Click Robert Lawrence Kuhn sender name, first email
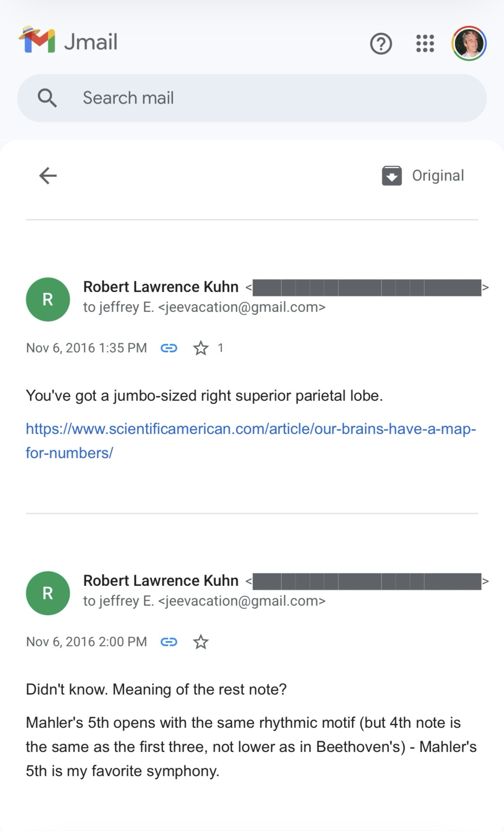Viewport: 504px width, 831px height. [161, 287]
